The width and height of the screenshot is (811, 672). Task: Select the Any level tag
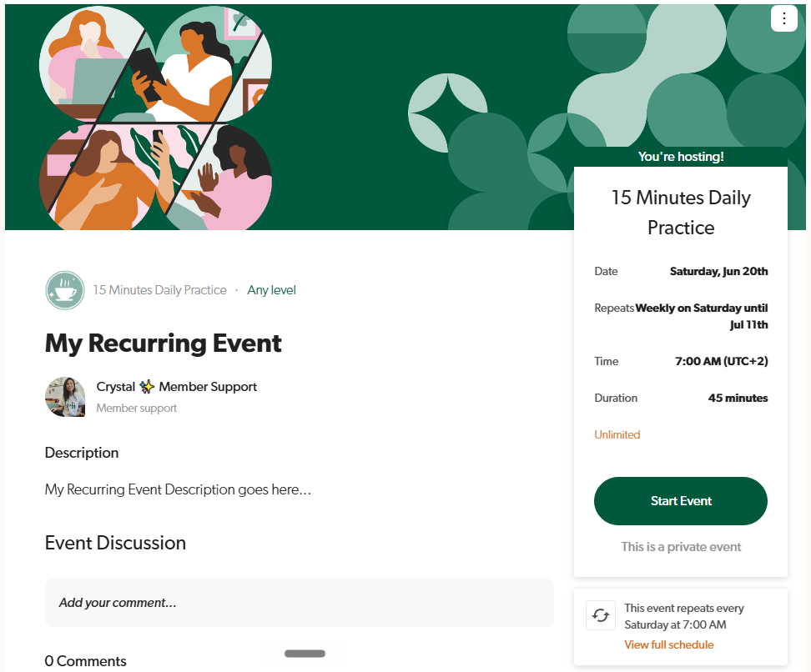coord(271,290)
